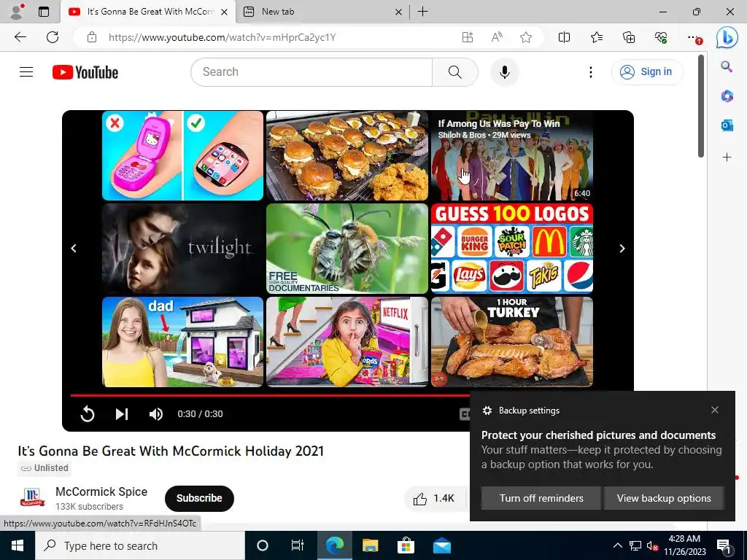Image resolution: width=747 pixels, height=560 pixels.
Task: Open Windows Start menu
Action: [18, 545]
